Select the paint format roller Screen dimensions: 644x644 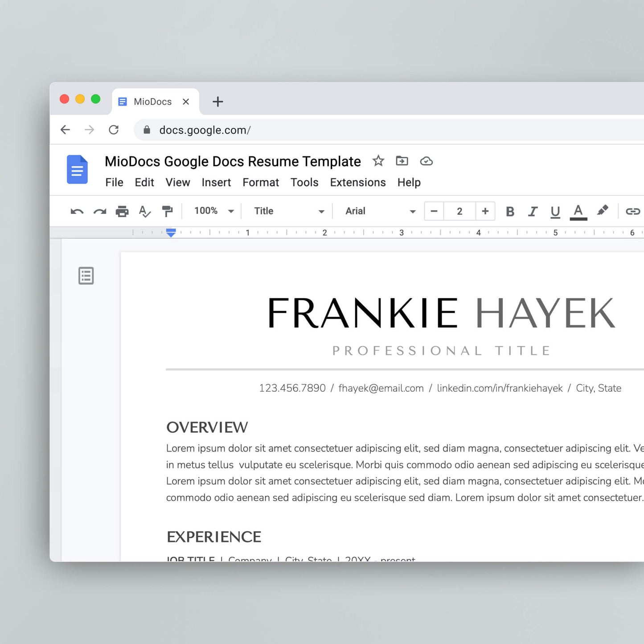click(x=168, y=211)
